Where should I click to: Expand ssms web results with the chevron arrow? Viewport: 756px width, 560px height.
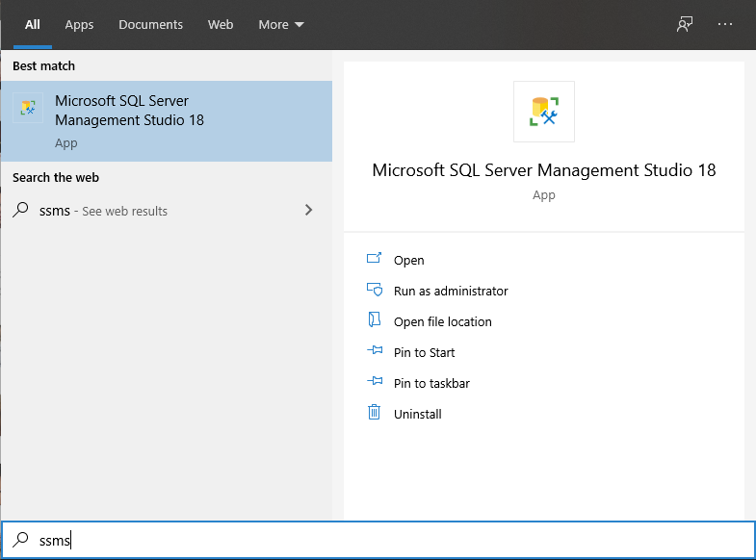pos(308,210)
